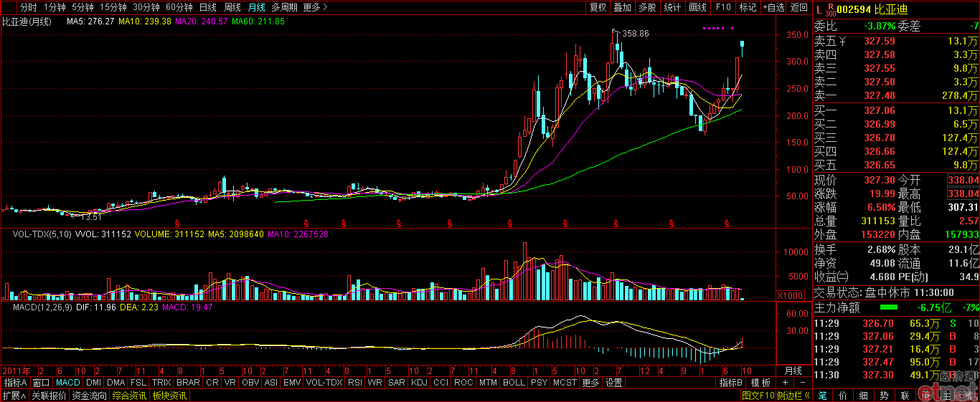Select the OBV indicator

pyautogui.click(x=250, y=383)
